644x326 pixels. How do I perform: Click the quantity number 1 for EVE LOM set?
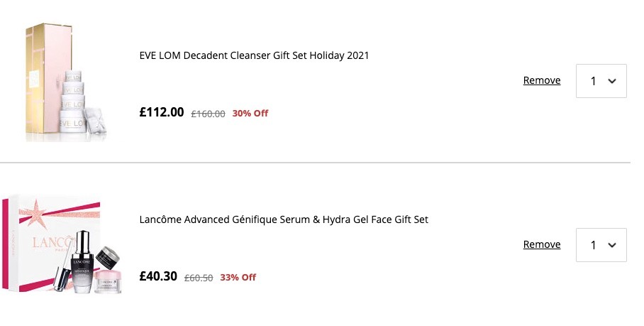tap(593, 82)
